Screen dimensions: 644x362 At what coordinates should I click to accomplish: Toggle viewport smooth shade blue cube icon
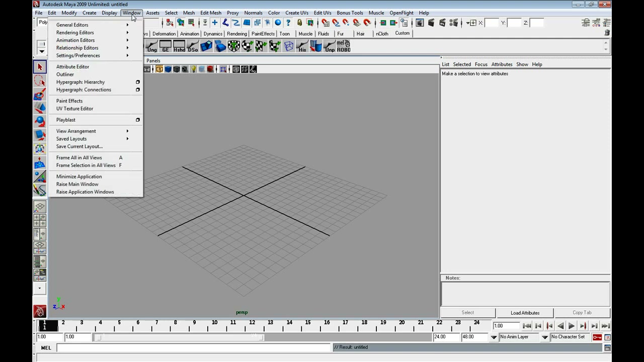click(x=168, y=69)
